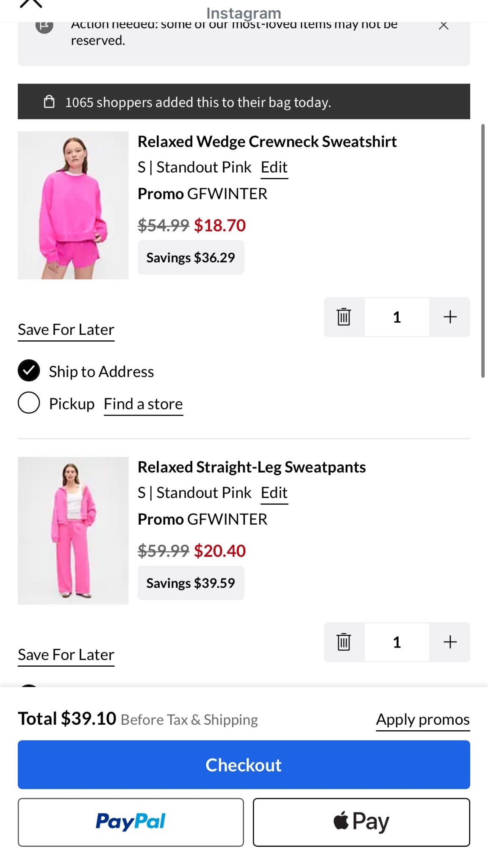
Task: Edit the Crewneck Sweatshirt size and color
Action: pyautogui.click(x=274, y=167)
